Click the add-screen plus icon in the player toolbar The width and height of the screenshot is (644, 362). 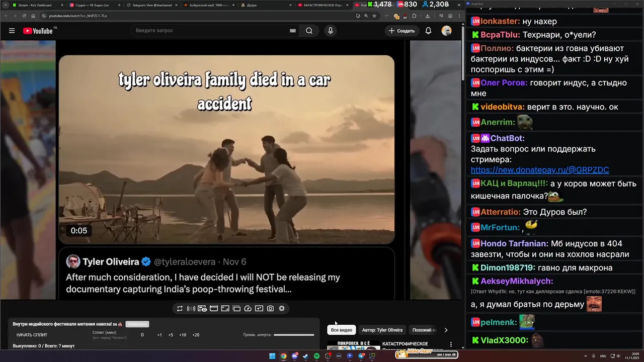[259, 309]
